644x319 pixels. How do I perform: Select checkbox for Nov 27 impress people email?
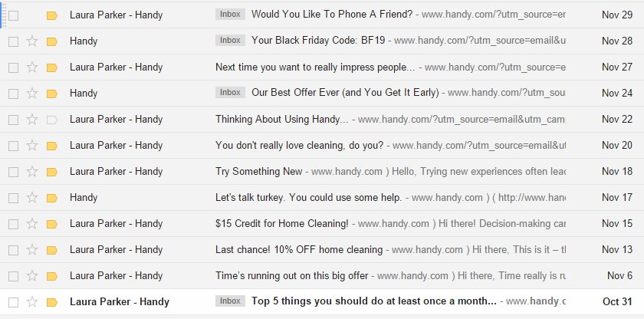coord(13,67)
